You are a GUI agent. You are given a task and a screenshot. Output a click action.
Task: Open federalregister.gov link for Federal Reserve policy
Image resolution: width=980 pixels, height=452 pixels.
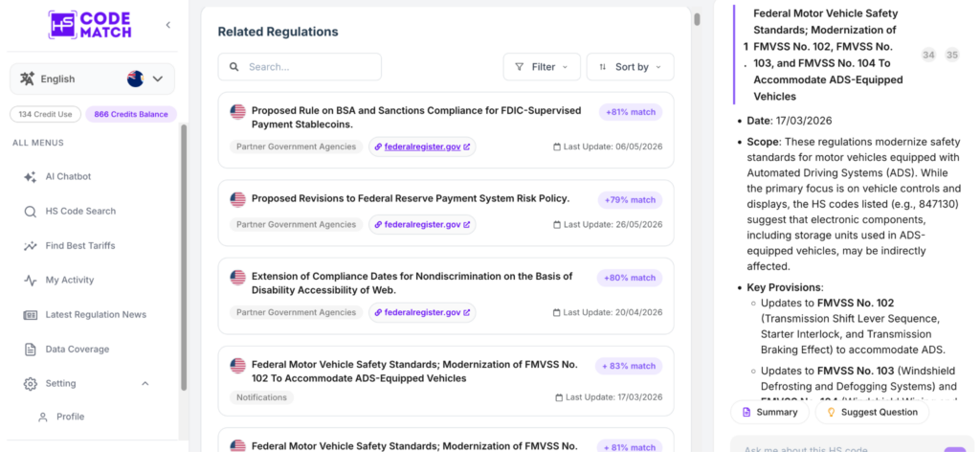click(422, 224)
